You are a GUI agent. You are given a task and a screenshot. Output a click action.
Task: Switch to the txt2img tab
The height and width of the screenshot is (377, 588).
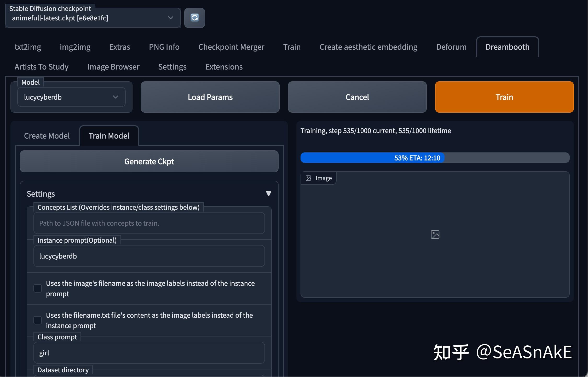[x=28, y=47]
